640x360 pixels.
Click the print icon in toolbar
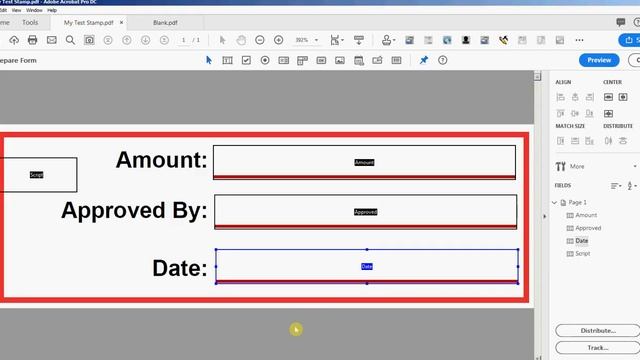[x=33, y=40]
